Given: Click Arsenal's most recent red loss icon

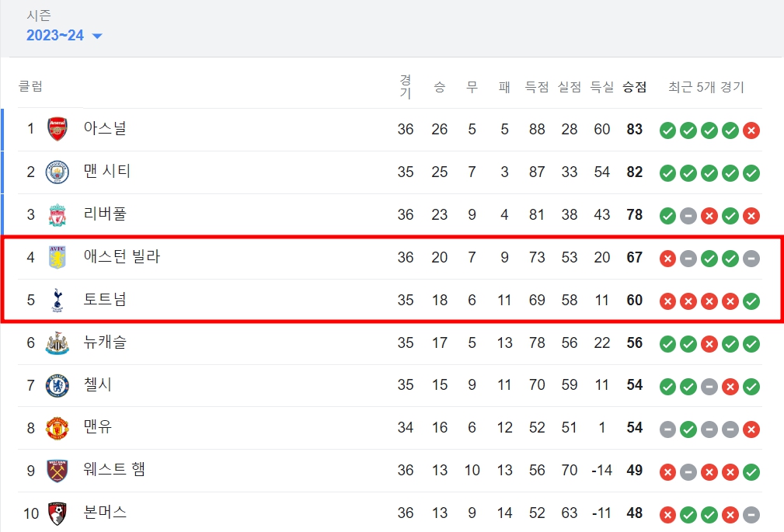Looking at the screenshot, I should (751, 130).
